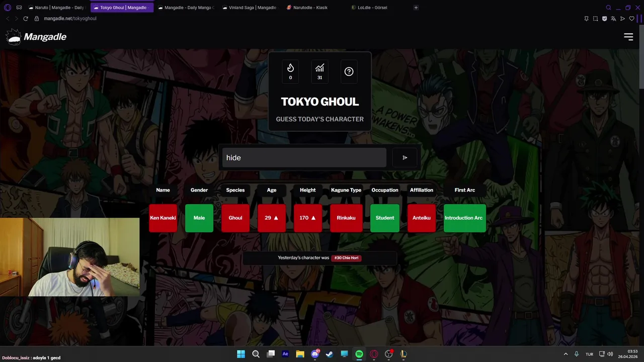Open new browser tab with plus

click(416, 8)
